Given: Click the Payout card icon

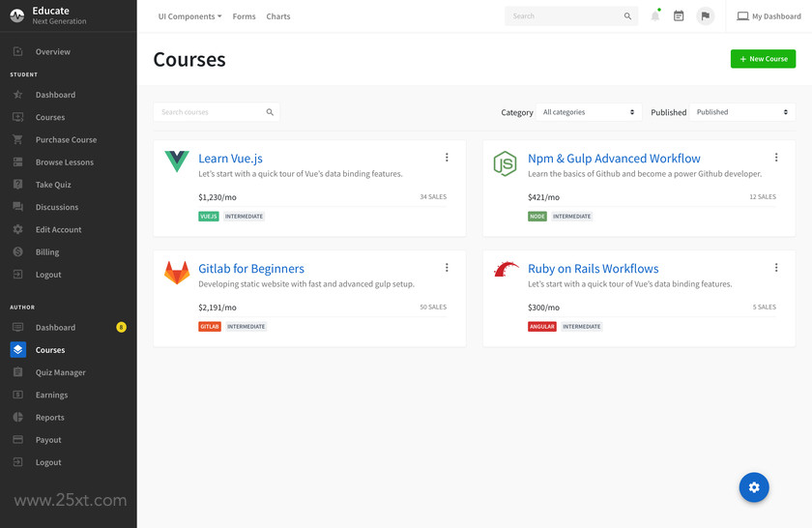Looking at the screenshot, I should coord(18,439).
